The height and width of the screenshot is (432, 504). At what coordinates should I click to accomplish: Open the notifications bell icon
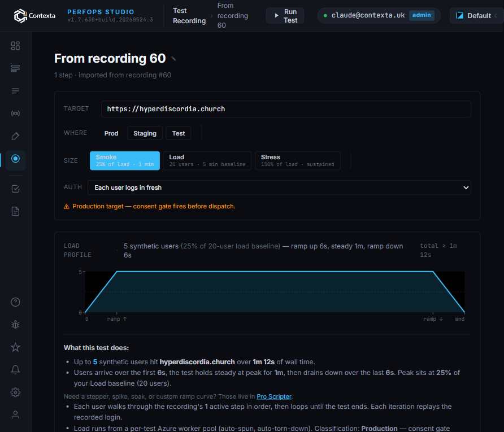pyautogui.click(x=15, y=370)
